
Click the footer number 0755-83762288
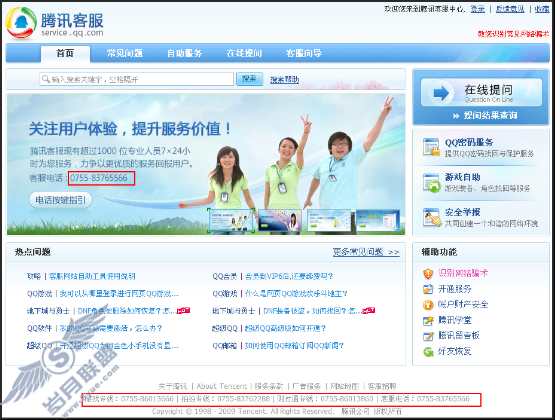244,399
